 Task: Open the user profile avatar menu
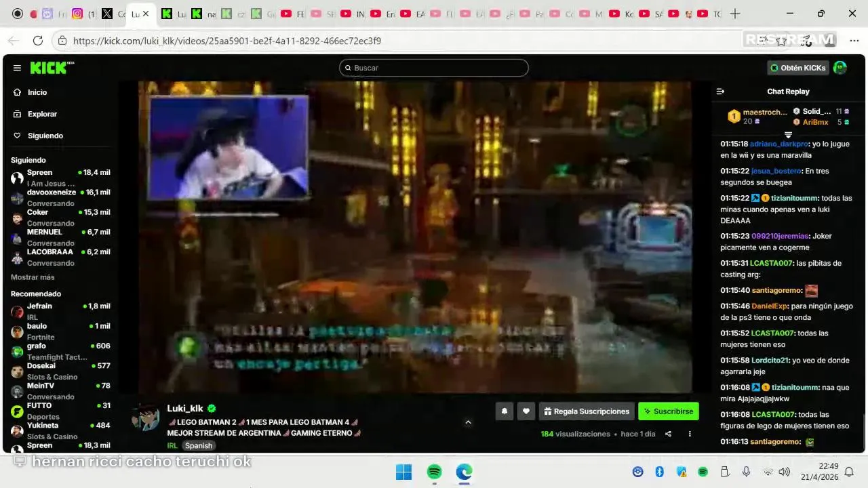click(x=840, y=68)
